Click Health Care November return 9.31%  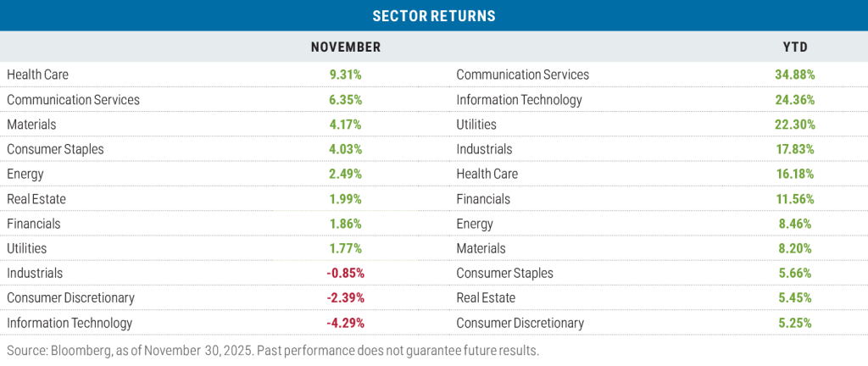point(346,75)
